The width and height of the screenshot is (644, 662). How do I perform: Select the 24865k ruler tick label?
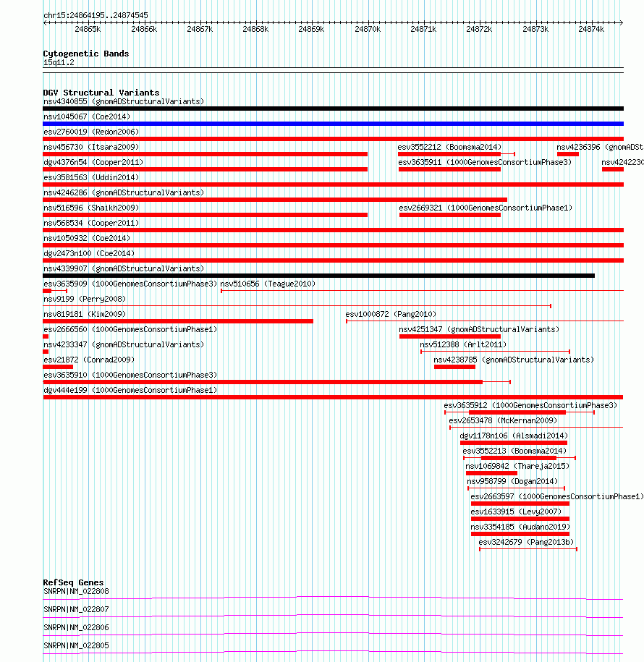point(88,29)
